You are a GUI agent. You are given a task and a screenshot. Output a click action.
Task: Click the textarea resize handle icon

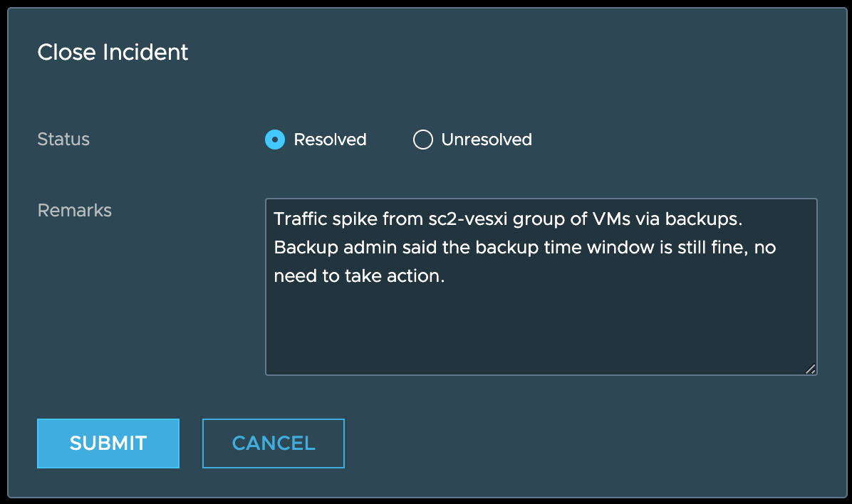pos(810,369)
